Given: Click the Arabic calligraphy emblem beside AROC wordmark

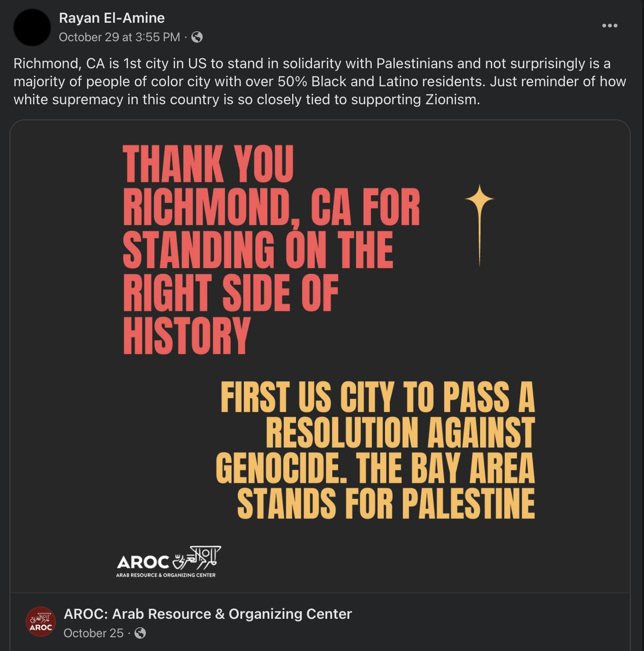Looking at the screenshot, I should pyautogui.click(x=197, y=558).
